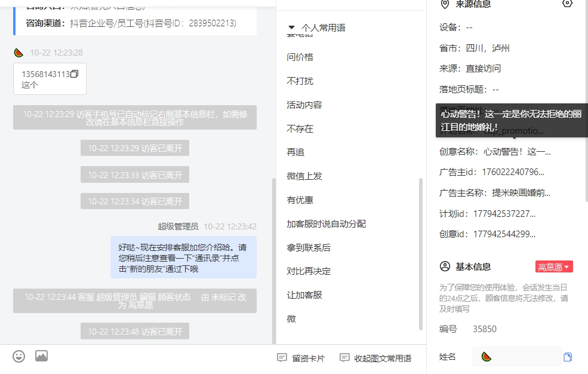
Task: Select quick phrase 微信上发
Action: point(304,176)
